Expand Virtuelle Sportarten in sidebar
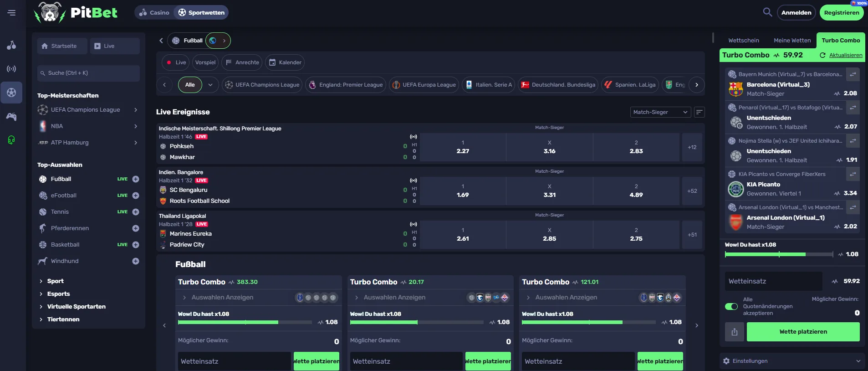This screenshot has height=371, width=868. click(77, 307)
